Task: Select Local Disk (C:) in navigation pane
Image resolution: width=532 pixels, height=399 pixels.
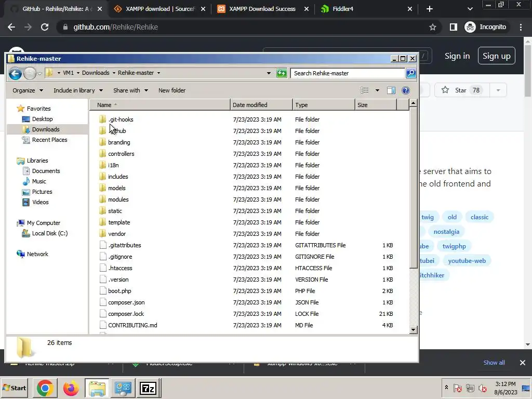Action: click(x=50, y=233)
